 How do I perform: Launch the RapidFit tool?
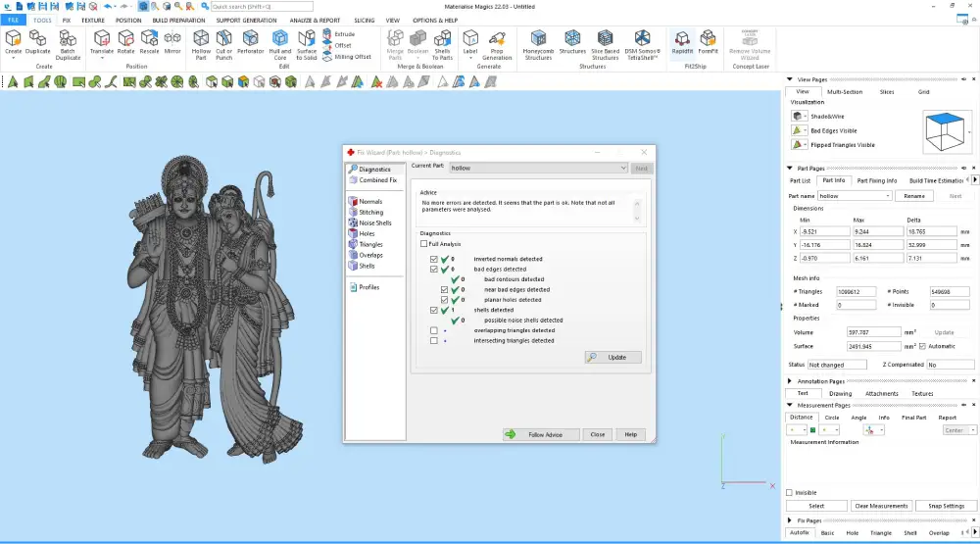point(682,42)
